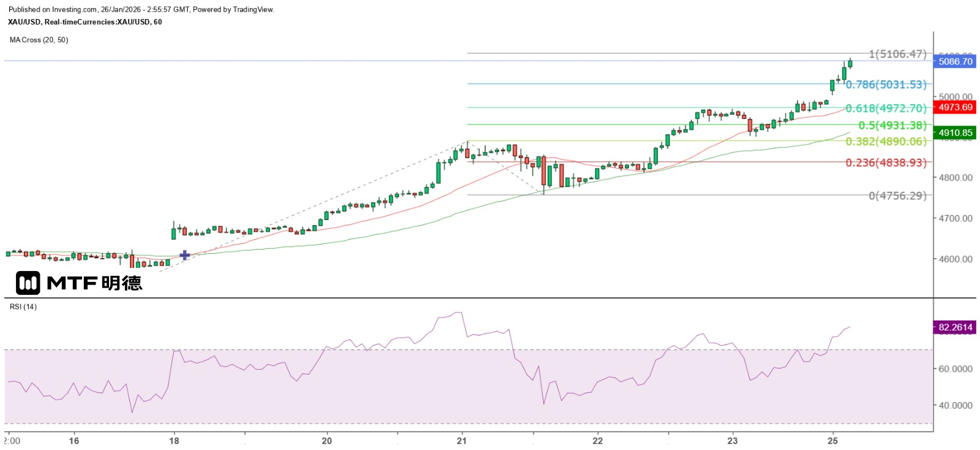Select the green 4910.85 moving average tag
980x450 pixels.
(x=955, y=132)
